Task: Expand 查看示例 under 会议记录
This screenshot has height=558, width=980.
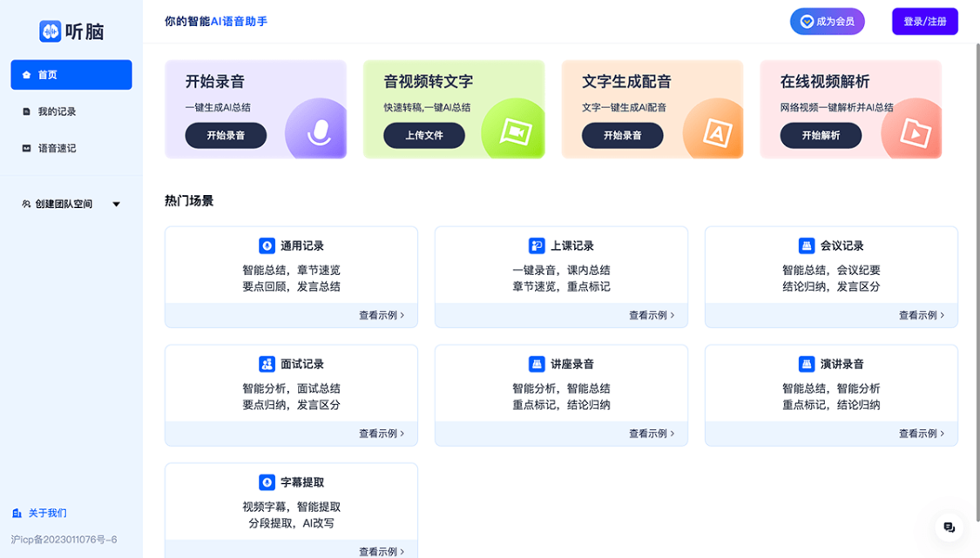Action: (x=922, y=315)
